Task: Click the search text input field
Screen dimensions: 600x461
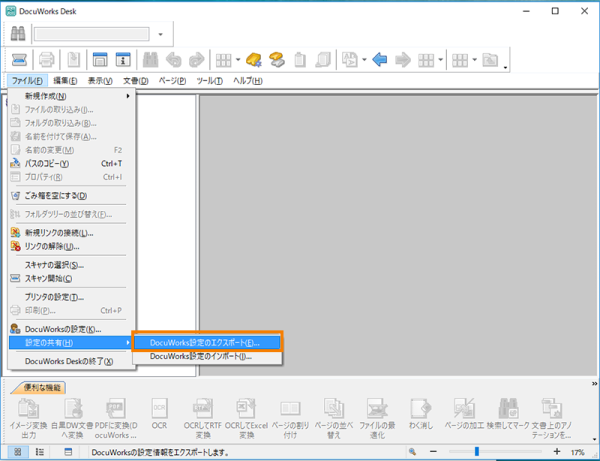Action: (92, 34)
